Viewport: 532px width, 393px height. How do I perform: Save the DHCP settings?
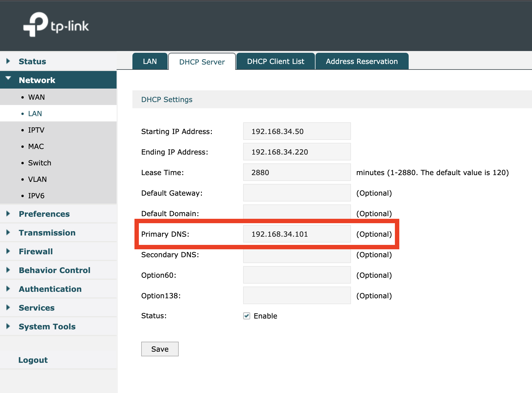[160, 349]
